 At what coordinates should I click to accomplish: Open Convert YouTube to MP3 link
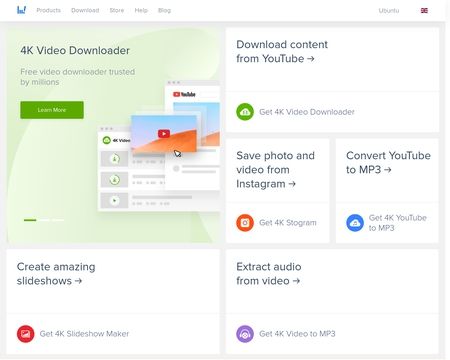click(x=388, y=162)
